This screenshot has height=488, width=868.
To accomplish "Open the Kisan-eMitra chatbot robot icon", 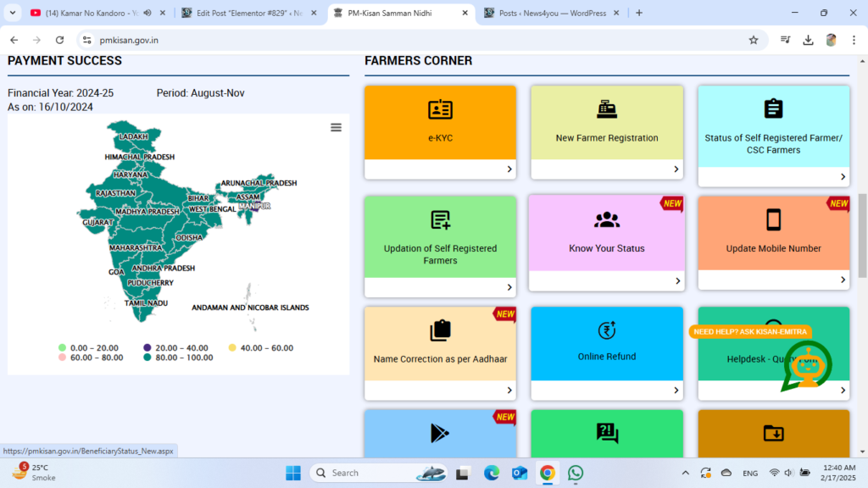I will click(807, 366).
